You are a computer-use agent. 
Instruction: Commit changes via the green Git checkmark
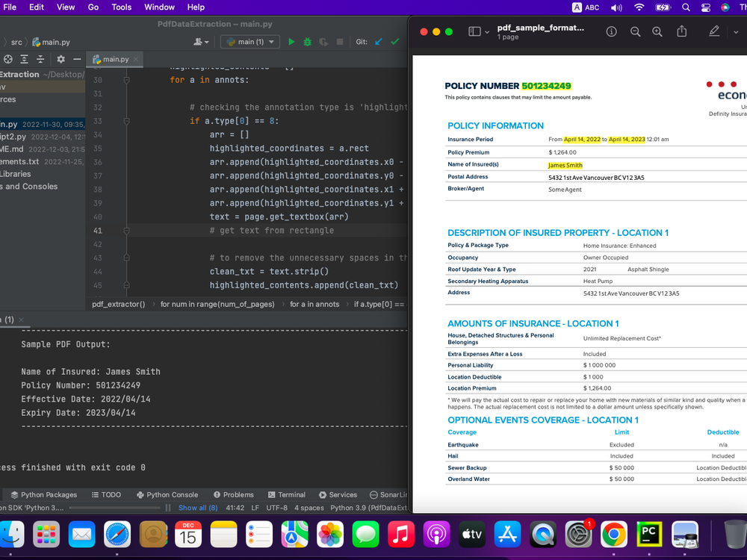[x=394, y=43]
